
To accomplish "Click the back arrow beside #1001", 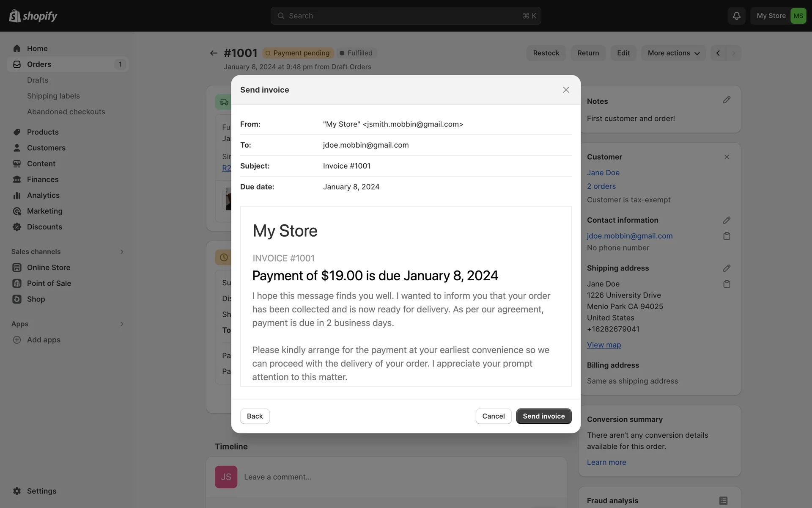I will [214, 53].
